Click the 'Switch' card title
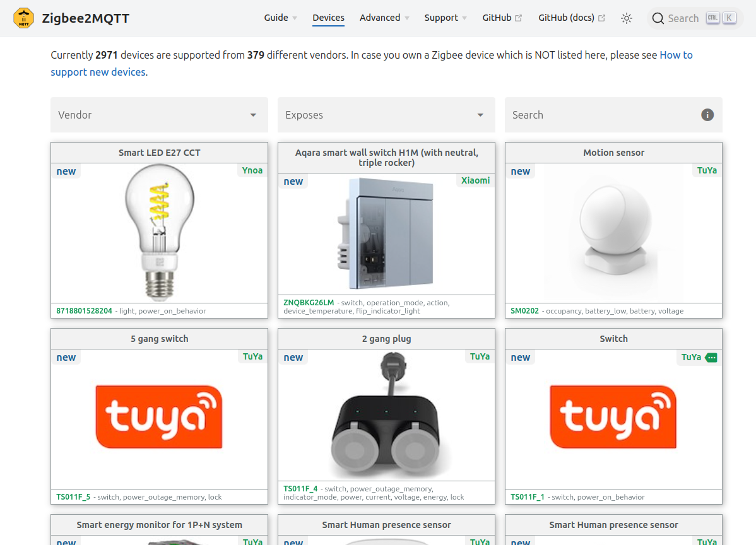This screenshot has width=756, height=545. click(614, 339)
